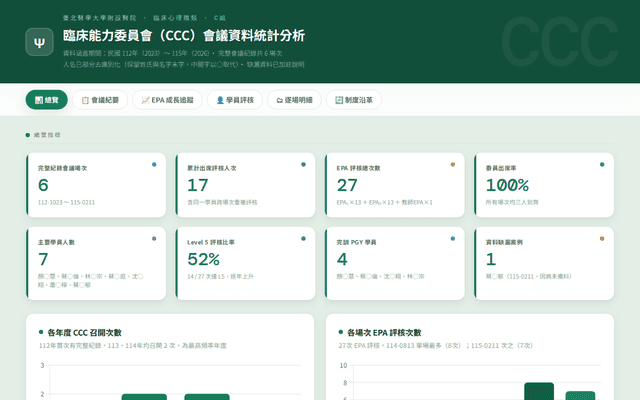Click the 各年度 CCC 召開次數 chart title

84,333
